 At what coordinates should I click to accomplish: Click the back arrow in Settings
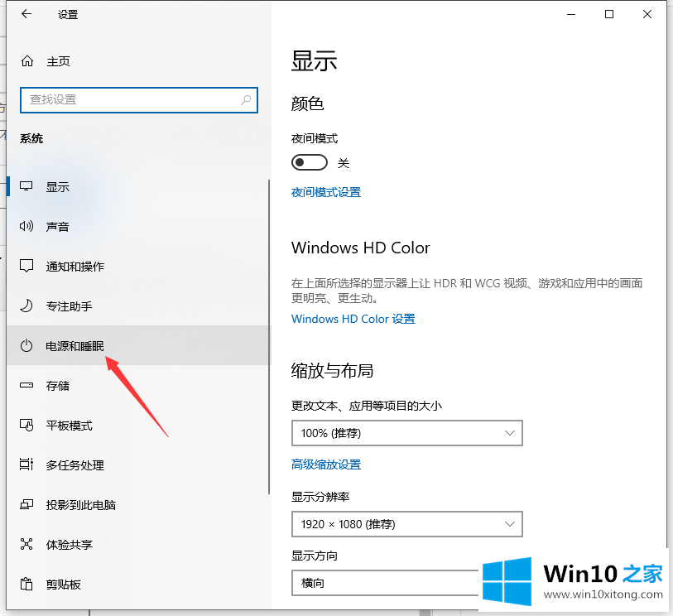pos(26,14)
